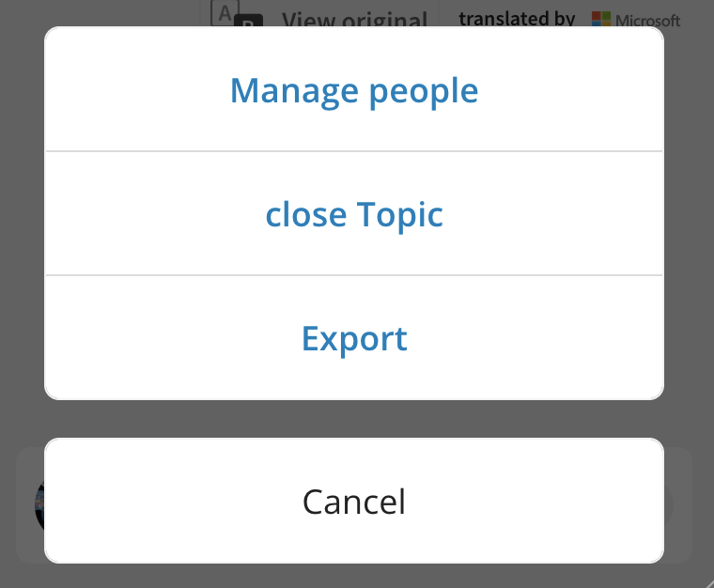The height and width of the screenshot is (588, 714).
Task: Tap Export in the action sheet
Action: (x=354, y=338)
